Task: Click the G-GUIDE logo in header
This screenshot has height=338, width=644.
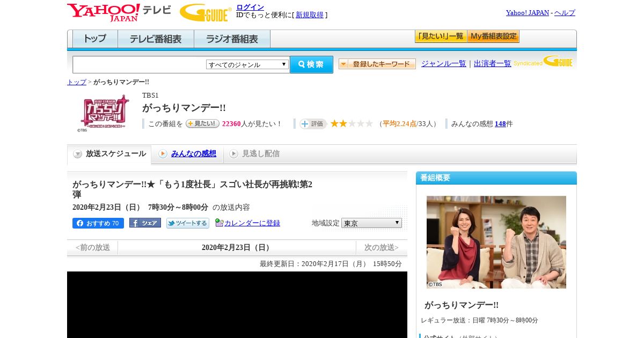Action: click(x=206, y=12)
